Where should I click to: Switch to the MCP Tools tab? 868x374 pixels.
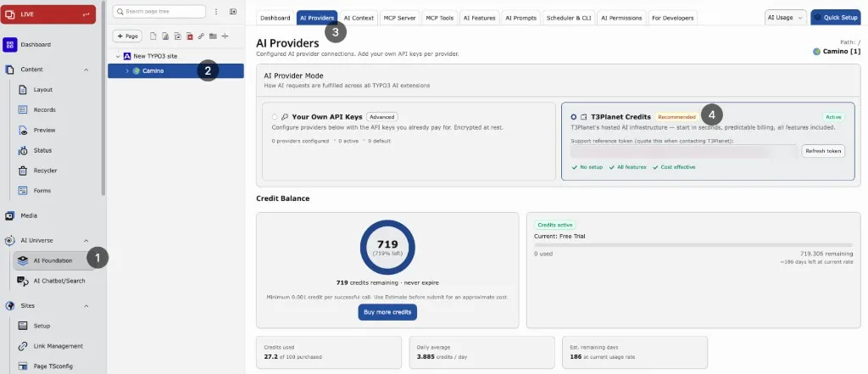[440, 18]
